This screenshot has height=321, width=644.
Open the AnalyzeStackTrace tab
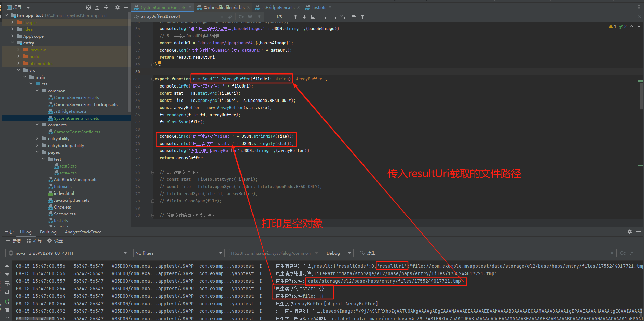pyautogui.click(x=83, y=232)
